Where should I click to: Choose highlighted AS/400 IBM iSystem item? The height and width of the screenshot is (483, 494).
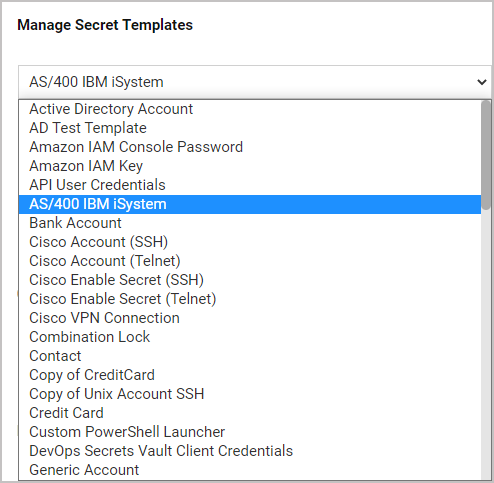[250, 204]
